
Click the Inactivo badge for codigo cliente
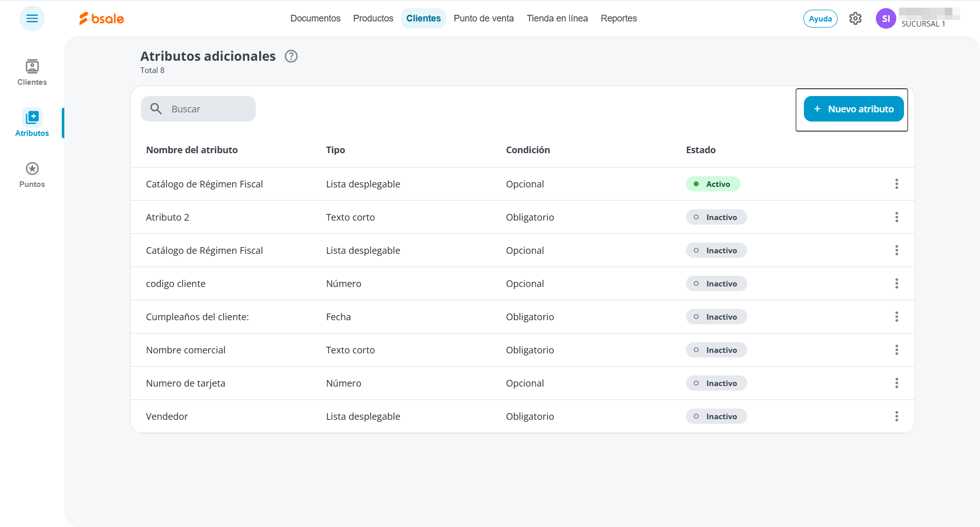(717, 283)
